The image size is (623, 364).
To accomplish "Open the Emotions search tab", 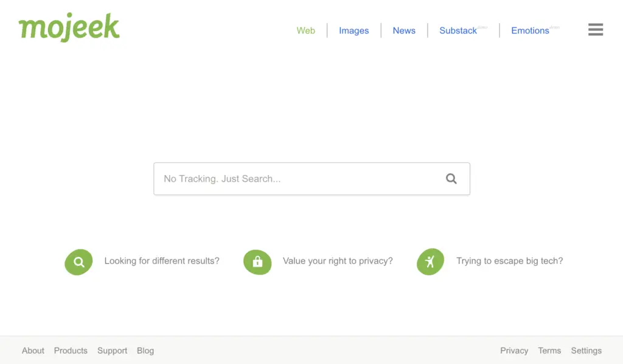I will click(x=530, y=30).
